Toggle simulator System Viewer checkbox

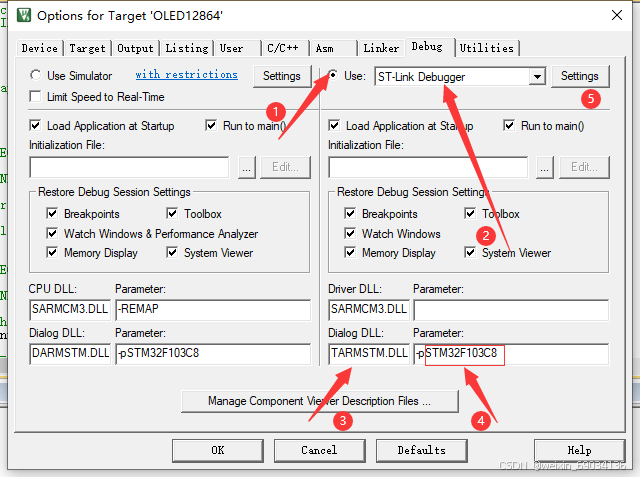point(172,253)
